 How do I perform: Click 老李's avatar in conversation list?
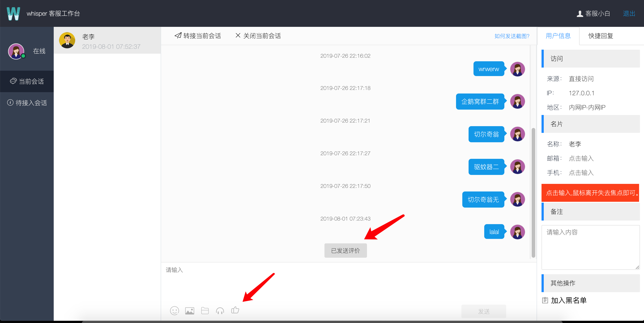click(x=67, y=40)
